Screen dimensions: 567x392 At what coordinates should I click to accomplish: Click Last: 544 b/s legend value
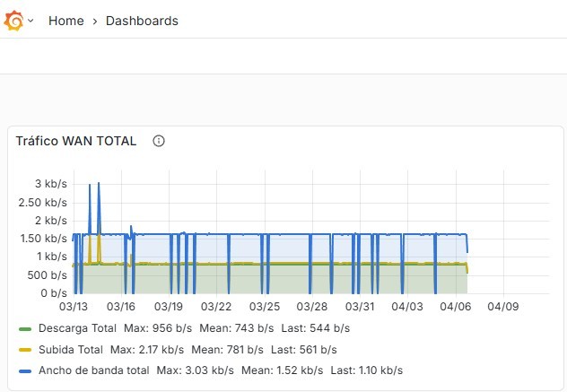[316, 328]
